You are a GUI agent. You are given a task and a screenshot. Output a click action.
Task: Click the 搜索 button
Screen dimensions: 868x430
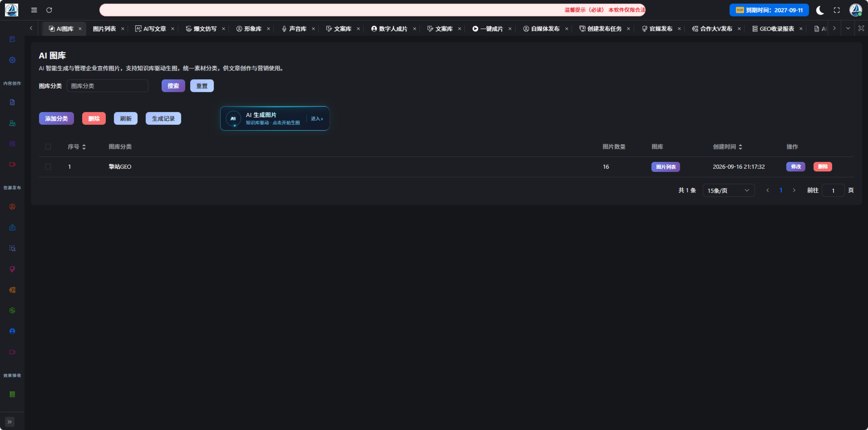[173, 86]
